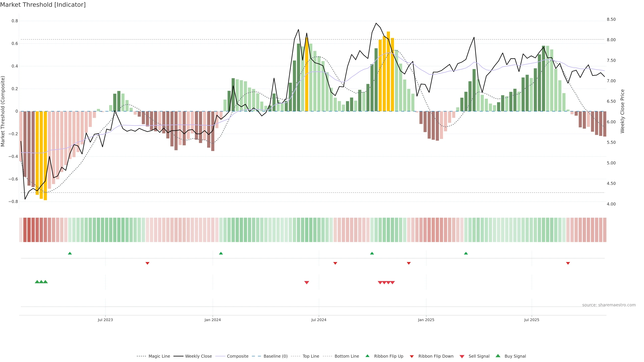Image resolution: width=644 pixels, height=362 pixels.
Task: Click the green Ribbon Flip Up legend triangle
Action: pos(367,356)
